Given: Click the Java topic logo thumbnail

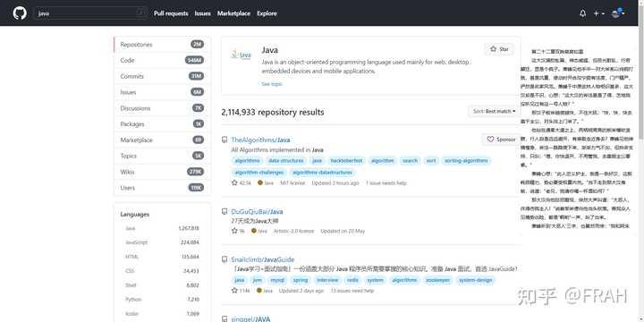Looking at the screenshot, I should [x=241, y=55].
